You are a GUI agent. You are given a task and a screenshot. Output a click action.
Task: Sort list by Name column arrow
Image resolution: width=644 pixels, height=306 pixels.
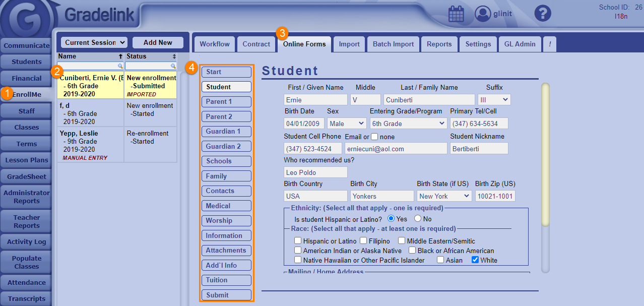click(120, 56)
